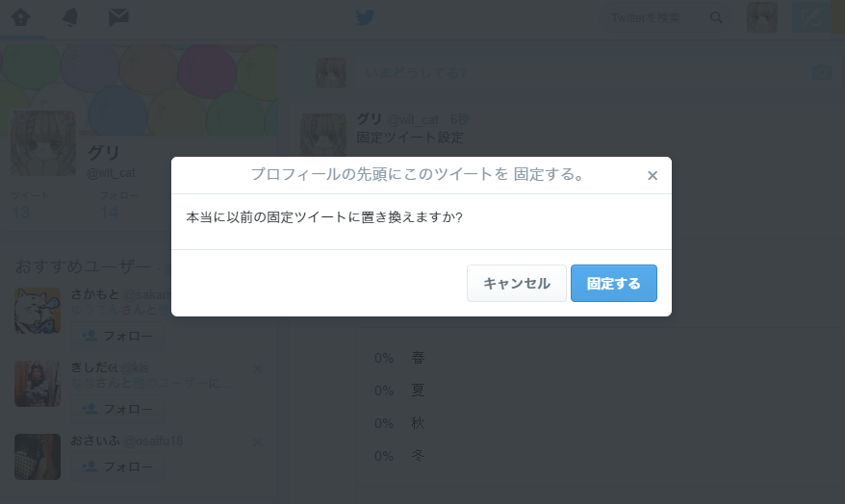This screenshot has width=845, height=504.
Task: Open the compose tweet icon button
Action: click(x=811, y=17)
